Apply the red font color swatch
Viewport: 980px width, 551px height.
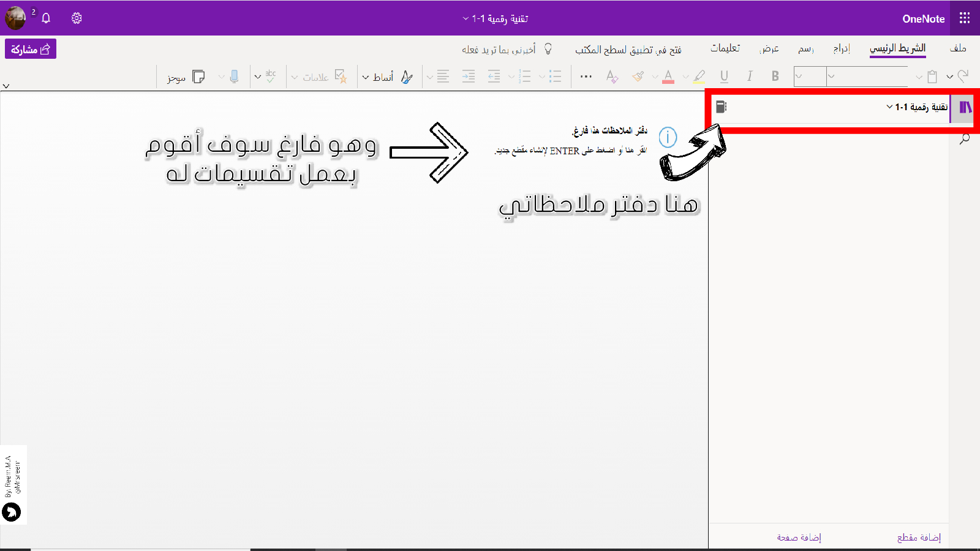pyautogui.click(x=668, y=77)
